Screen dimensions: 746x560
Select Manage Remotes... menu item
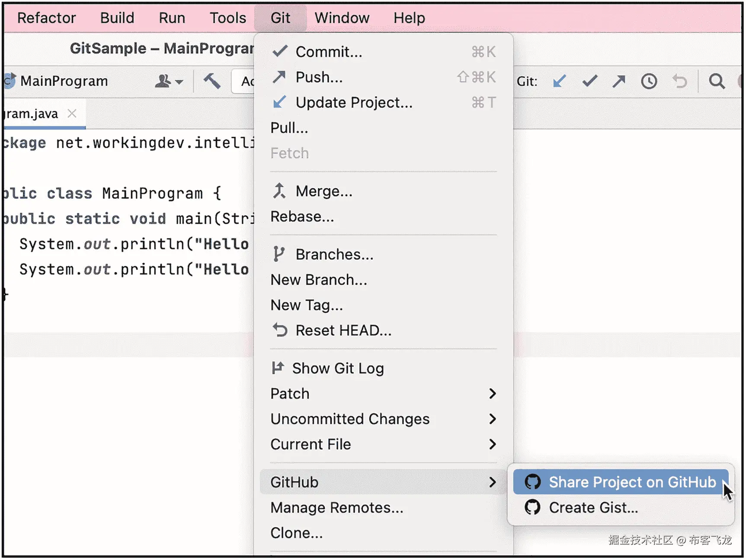coord(384,507)
